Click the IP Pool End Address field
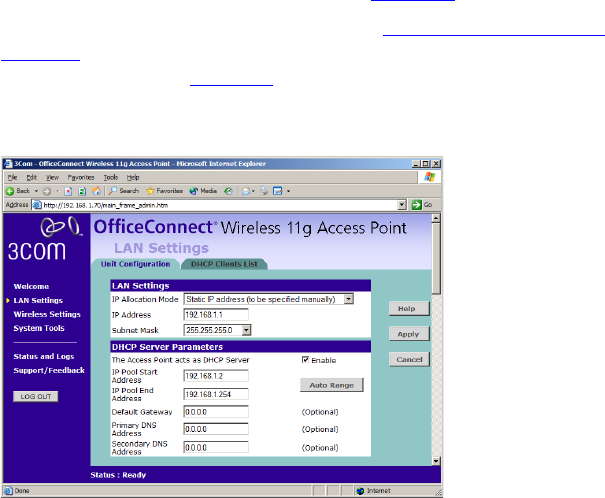 tap(216, 394)
